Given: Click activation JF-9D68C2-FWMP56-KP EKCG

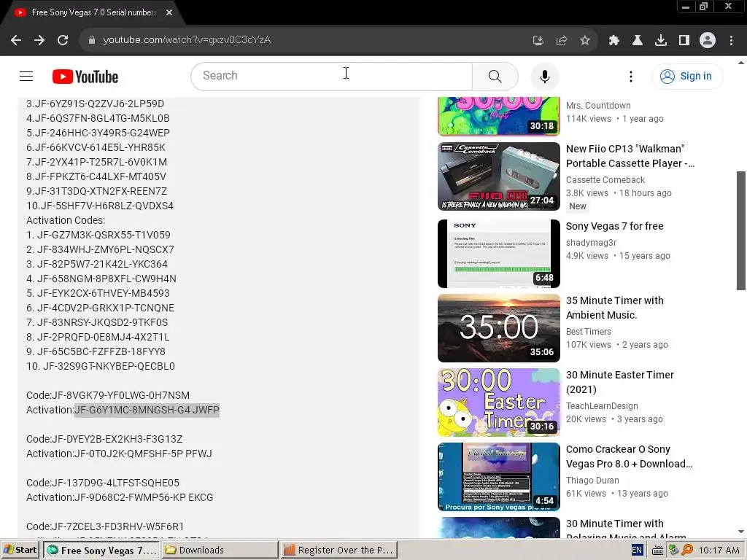Looking at the screenshot, I should [x=144, y=497].
